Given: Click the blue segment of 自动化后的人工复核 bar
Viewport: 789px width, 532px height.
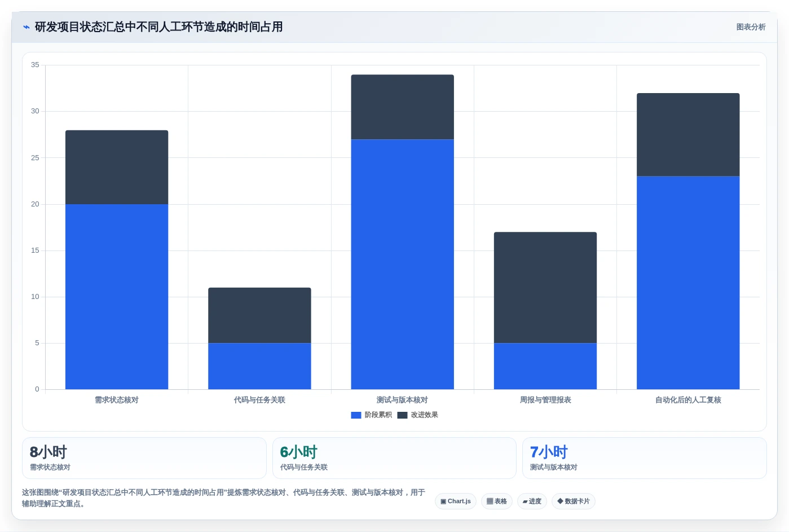Looking at the screenshot, I should click(x=688, y=283).
